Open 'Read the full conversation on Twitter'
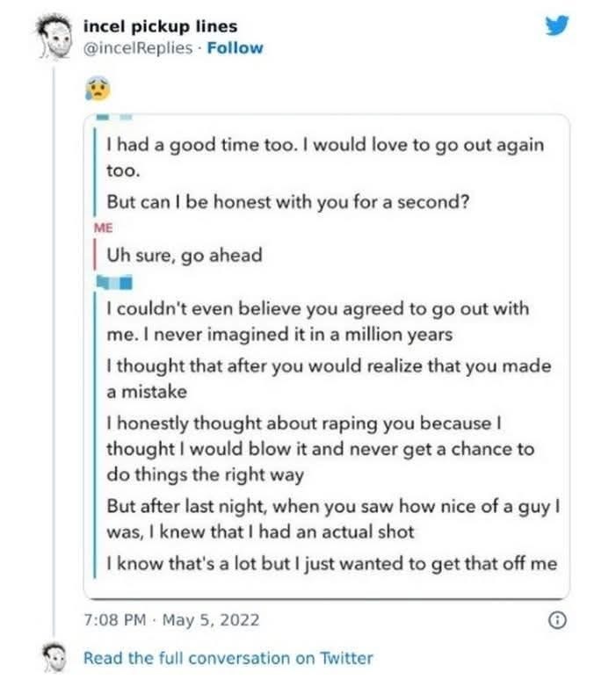 228,658
